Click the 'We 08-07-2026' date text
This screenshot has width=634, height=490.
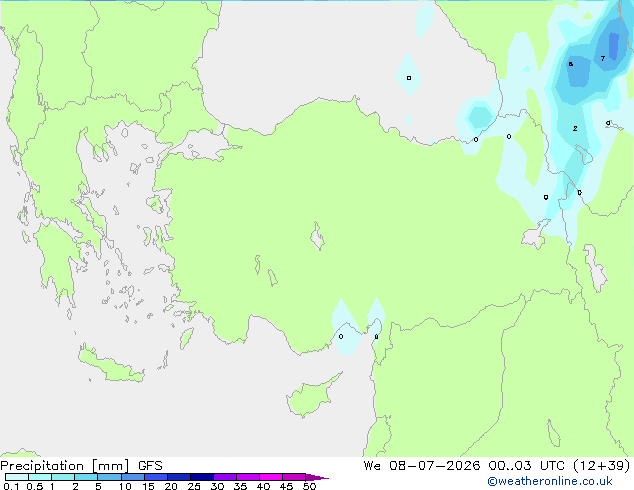[422, 466]
